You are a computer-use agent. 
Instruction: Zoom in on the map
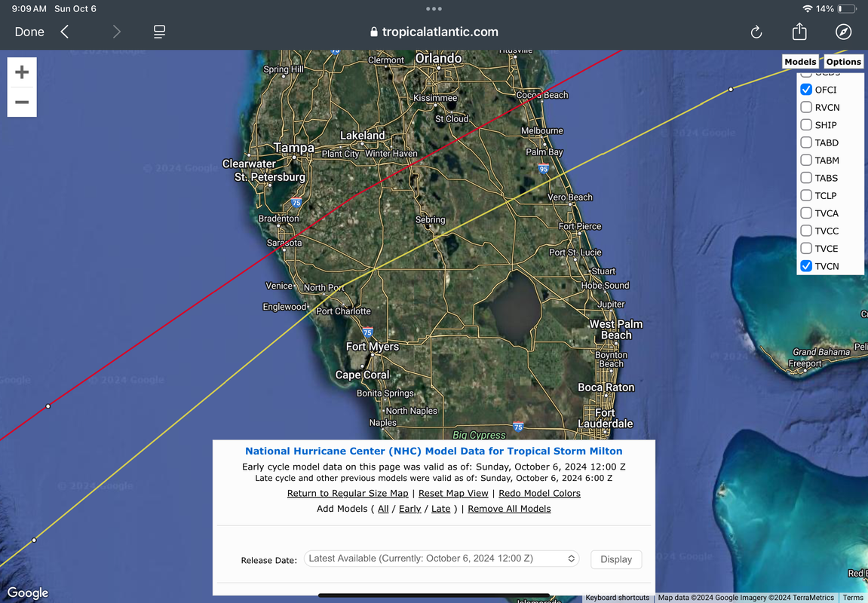22,72
